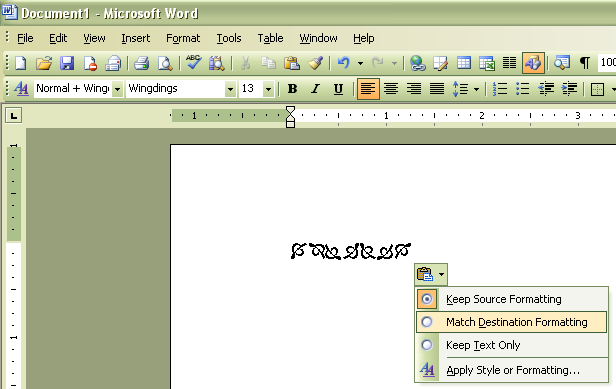Toggle Italic formatting
Viewport: 616px width, 389px height.
[x=315, y=89]
